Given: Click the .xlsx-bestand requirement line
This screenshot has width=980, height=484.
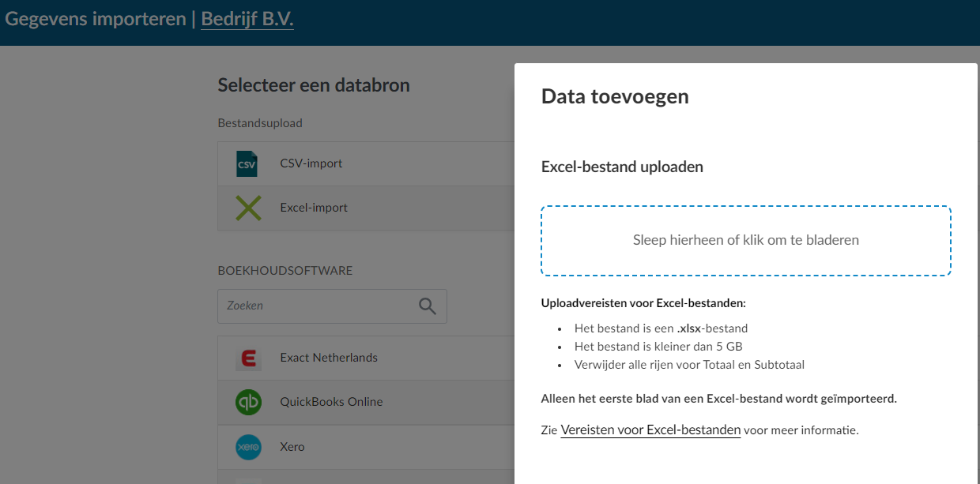Looking at the screenshot, I should pos(661,328).
